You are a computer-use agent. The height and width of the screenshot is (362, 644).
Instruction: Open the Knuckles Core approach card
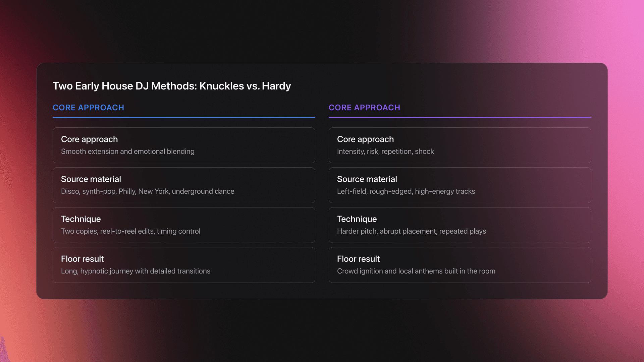(184, 145)
